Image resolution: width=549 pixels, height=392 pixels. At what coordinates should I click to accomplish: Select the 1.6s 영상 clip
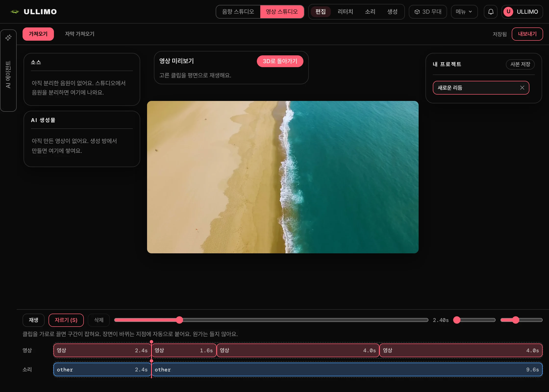[x=184, y=350]
